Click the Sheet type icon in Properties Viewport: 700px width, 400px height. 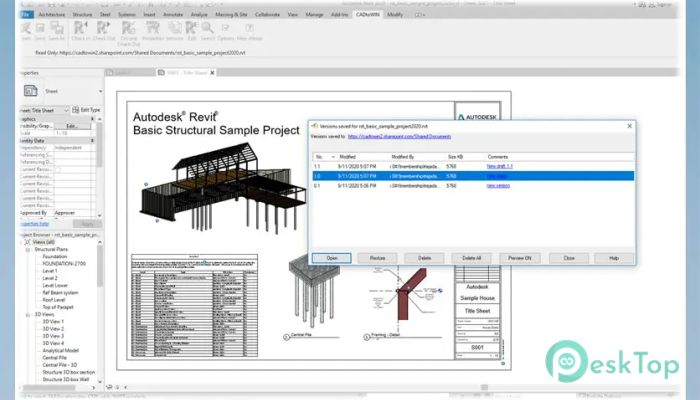30,91
